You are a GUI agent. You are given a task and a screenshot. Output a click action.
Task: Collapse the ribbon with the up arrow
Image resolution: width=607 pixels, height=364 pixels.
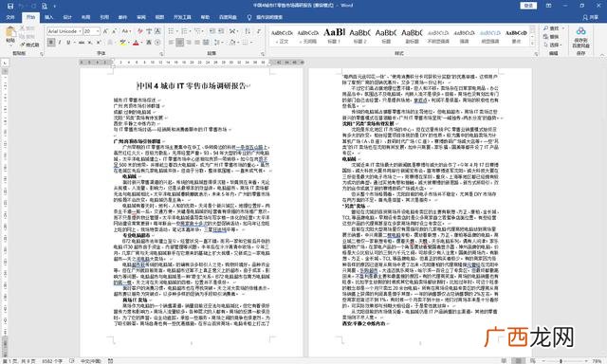602,55
